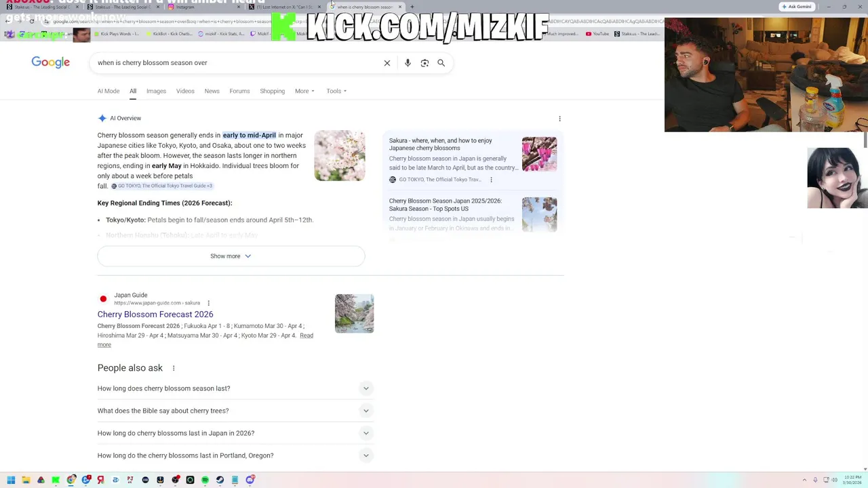Expand 'How long does cherry blossom season last?'
Viewport: 868px width, 488px height.
(x=235, y=388)
